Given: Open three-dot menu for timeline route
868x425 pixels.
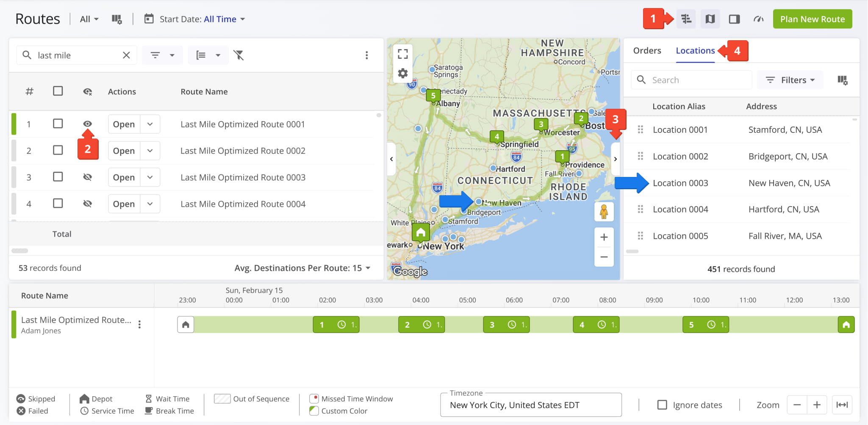Looking at the screenshot, I should [x=139, y=325].
